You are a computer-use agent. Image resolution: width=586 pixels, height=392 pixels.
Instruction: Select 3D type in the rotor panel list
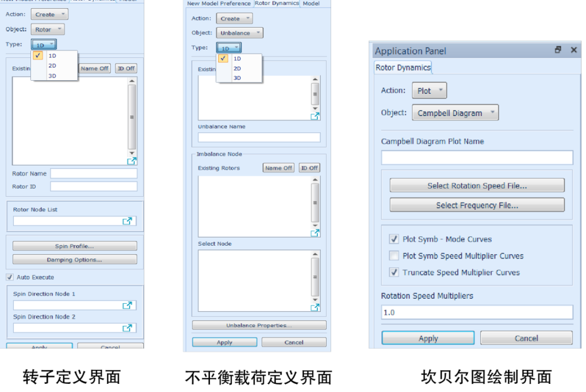tap(52, 76)
